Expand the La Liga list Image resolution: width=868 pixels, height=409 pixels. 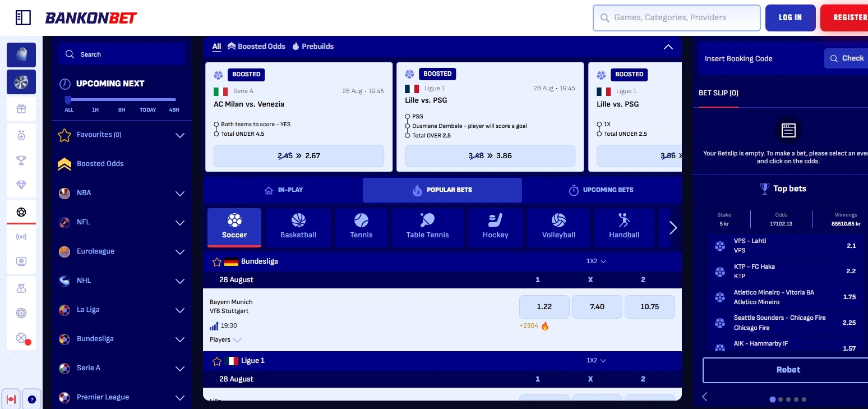(x=180, y=310)
